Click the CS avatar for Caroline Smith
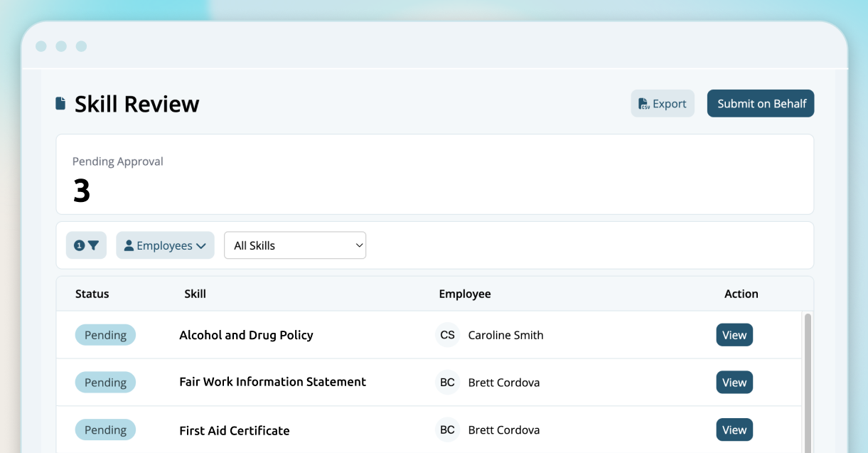 pos(447,335)
